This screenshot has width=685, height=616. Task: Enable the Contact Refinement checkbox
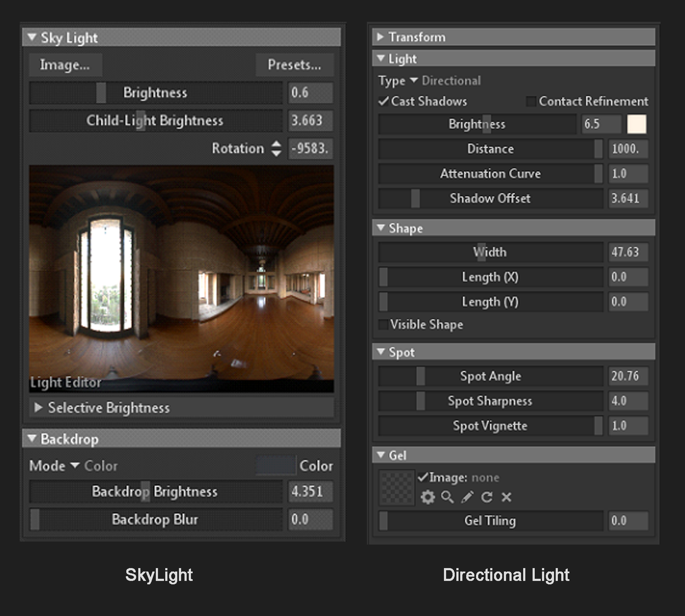coord(531,101)
